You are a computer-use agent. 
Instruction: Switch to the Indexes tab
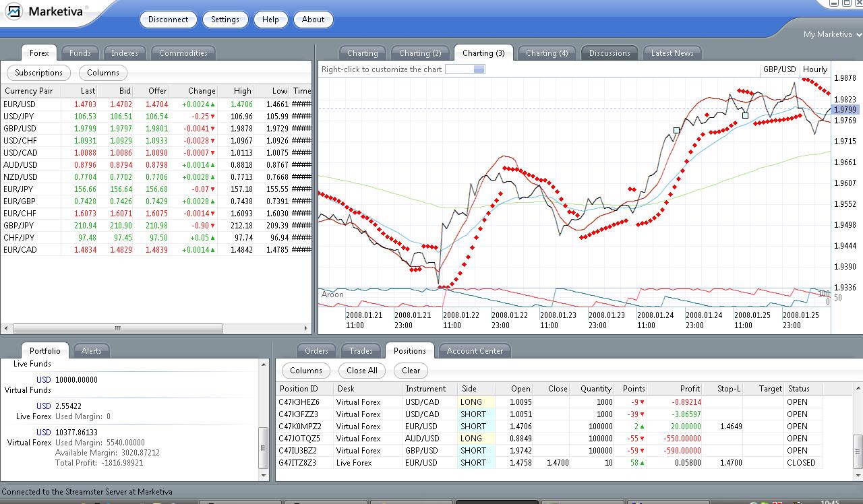pos(125,53)
